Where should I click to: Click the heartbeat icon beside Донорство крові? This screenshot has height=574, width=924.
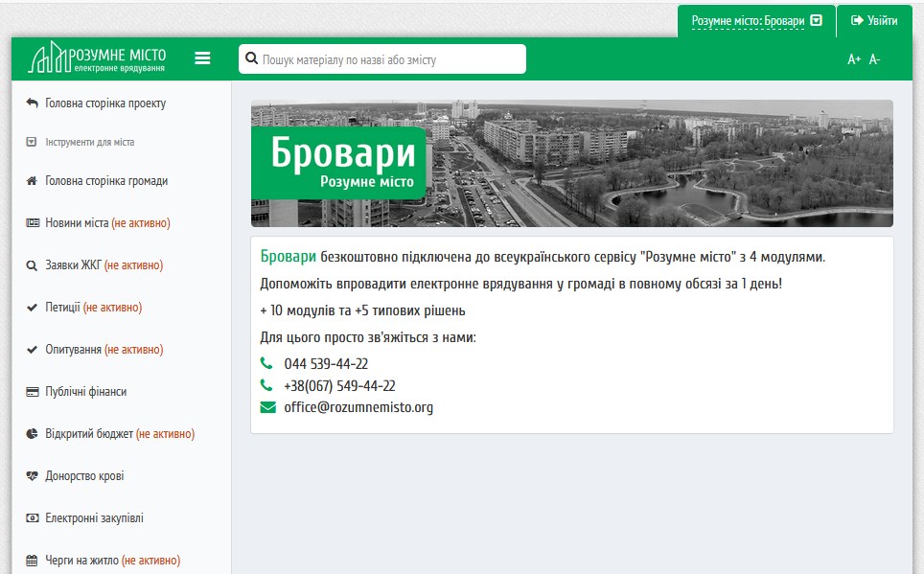tap(32, 476)
